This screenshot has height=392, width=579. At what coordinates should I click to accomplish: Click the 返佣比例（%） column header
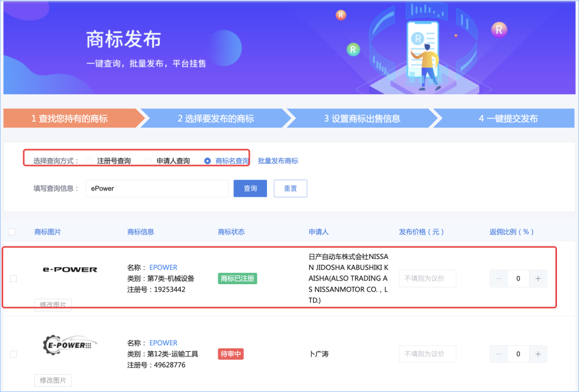click(512, 232)
